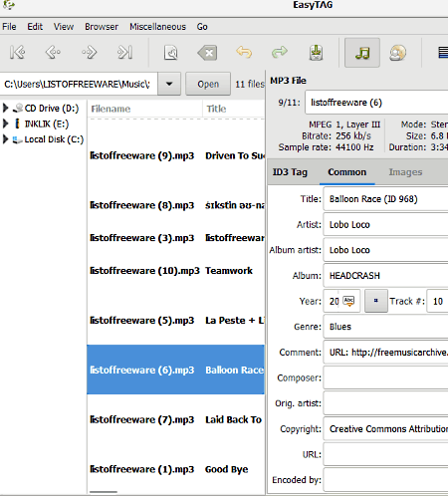
Task: Open the Go menu
Action: [202, 27]
